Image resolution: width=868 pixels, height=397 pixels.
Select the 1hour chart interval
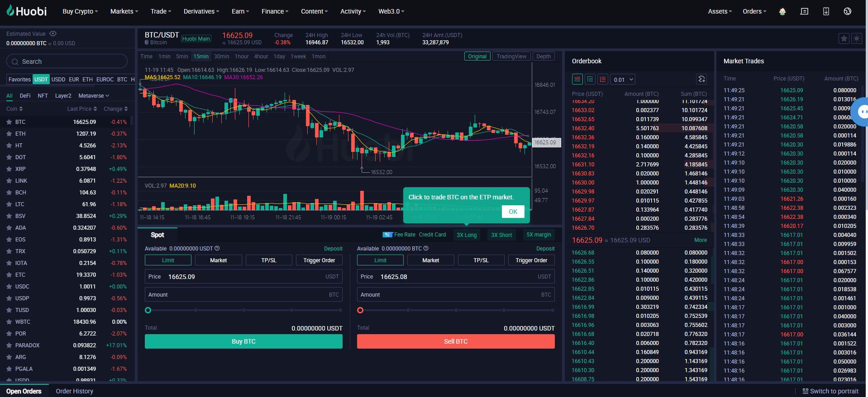(241, 57)
